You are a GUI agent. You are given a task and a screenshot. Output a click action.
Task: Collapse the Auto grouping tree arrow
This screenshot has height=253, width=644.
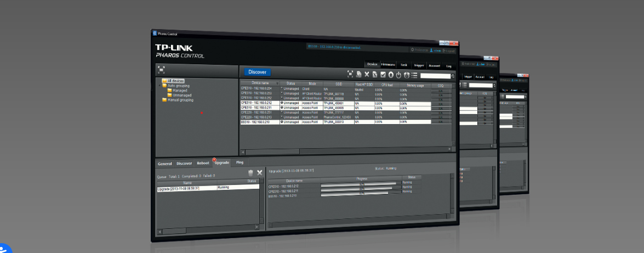coord(159,86)
